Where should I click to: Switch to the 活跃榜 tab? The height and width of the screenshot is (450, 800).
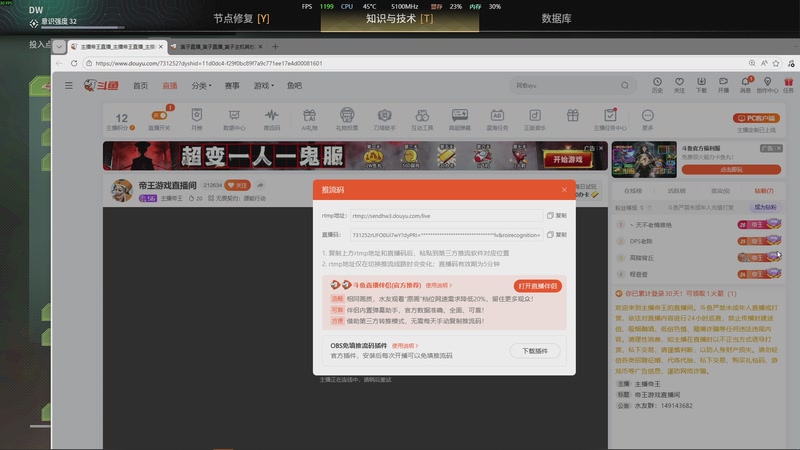677,191
